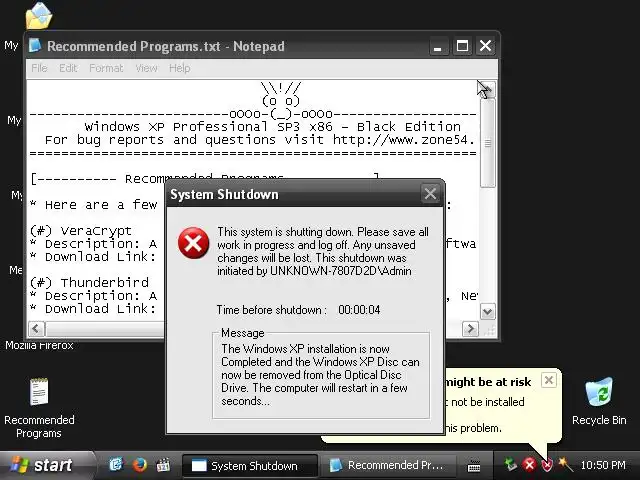Click the 10:50 PM taskbar clock

pyautogui.click(x=603, y=465)
